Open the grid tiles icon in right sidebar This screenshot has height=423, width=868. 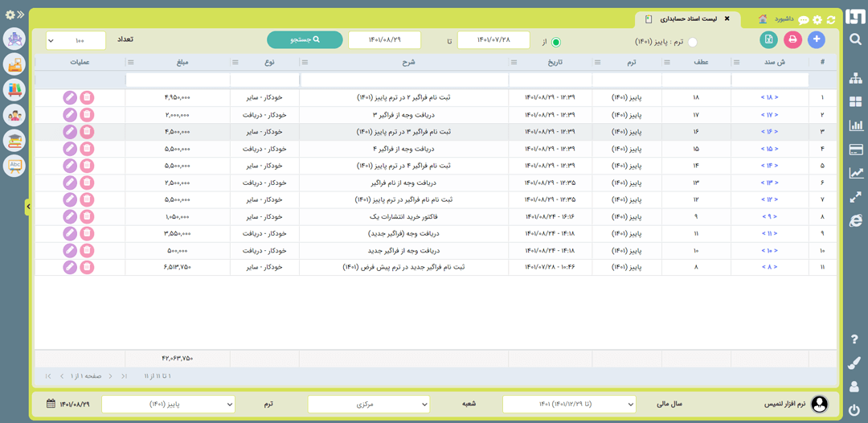(x=856, y=102)
